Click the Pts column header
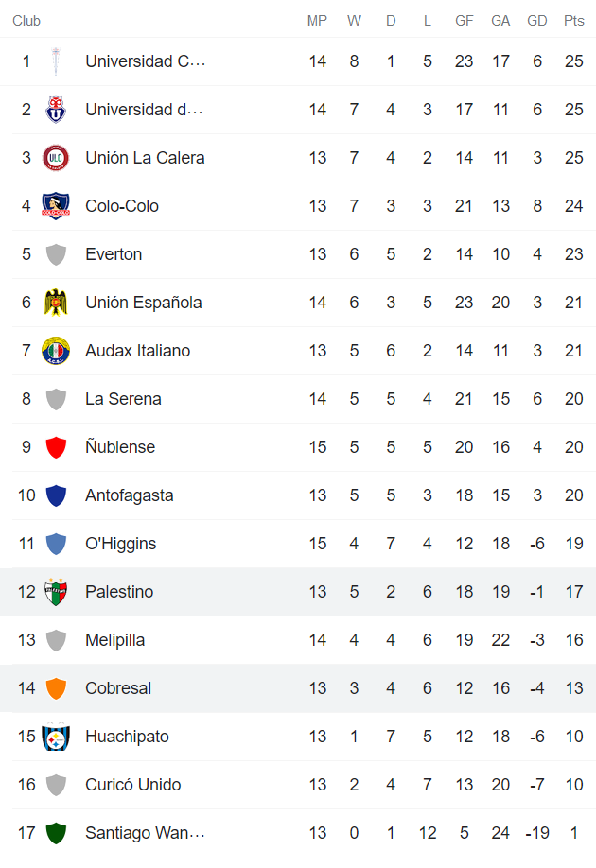The image size is (596, 868). pyautogui.click(x=573, y=21)
